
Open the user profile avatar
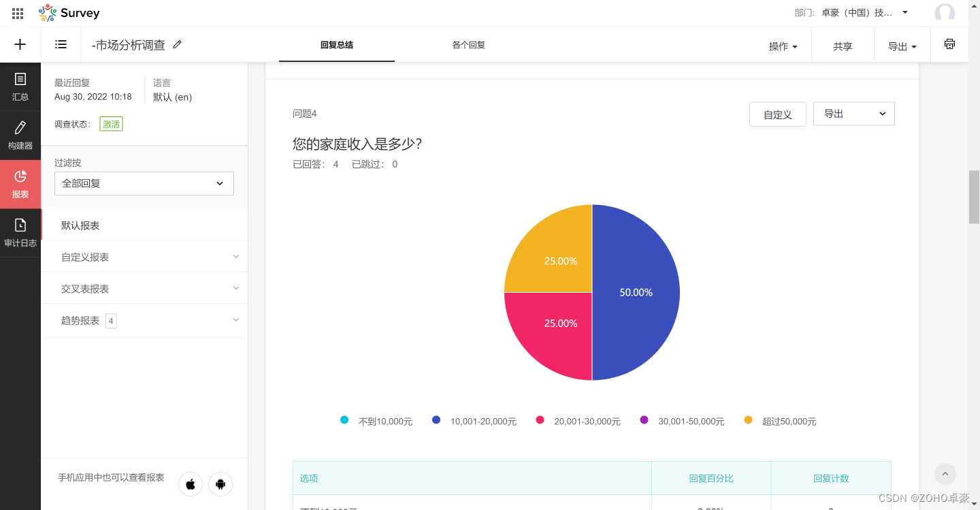click(945, 13)
